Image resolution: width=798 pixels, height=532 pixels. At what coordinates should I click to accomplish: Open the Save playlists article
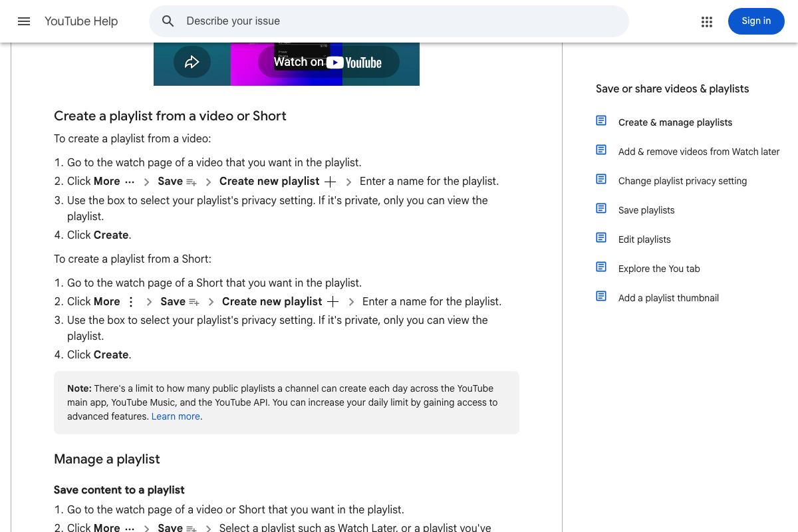coord(646,210)
